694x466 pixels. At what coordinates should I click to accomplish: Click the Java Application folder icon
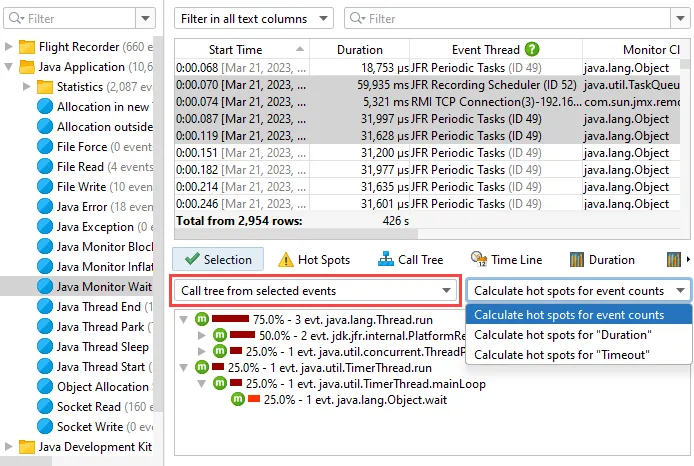click(27, 67)
